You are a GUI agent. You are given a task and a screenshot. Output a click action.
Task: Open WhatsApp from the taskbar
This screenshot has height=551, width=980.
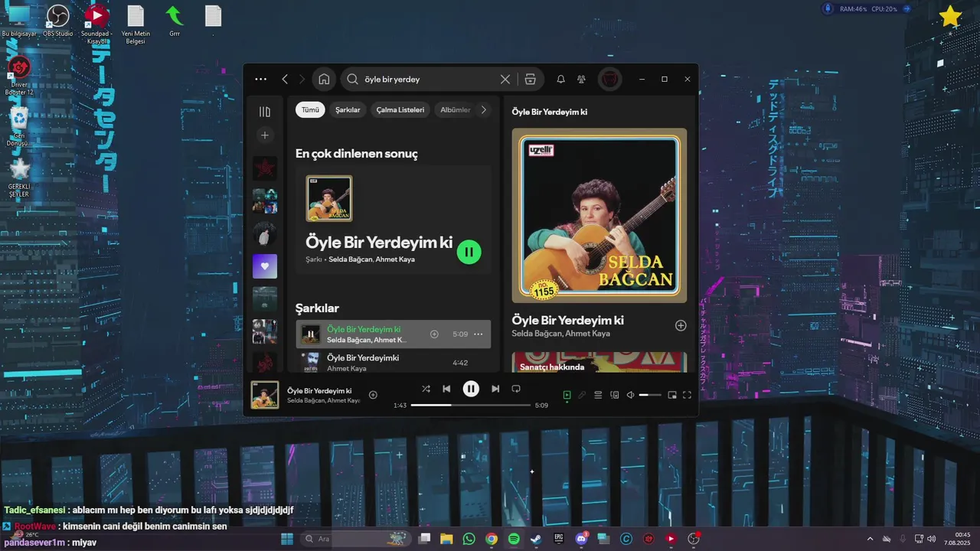(x=469, y=539)
